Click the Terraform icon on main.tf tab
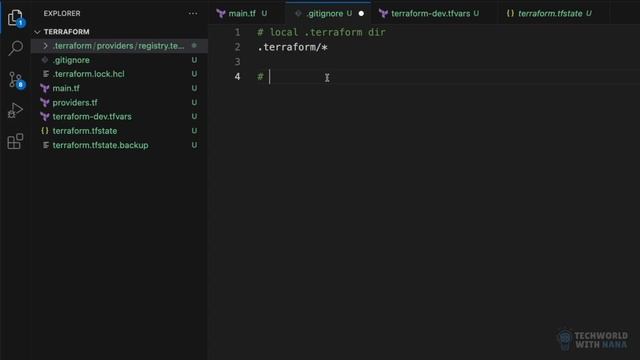The height and width of the screenshot is (360, 640). tap(221, 13)
